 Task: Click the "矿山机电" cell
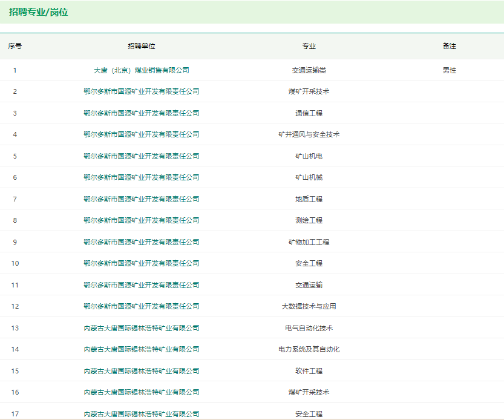pos(309,156)
